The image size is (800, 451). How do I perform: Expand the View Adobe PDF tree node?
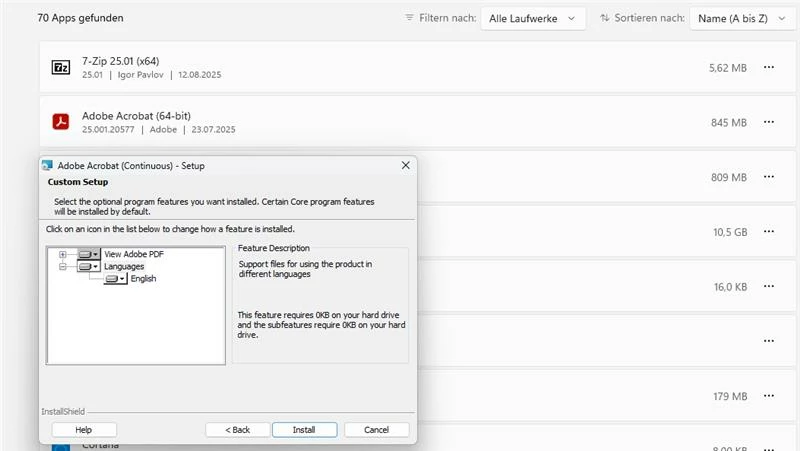[x=62, y=254]
